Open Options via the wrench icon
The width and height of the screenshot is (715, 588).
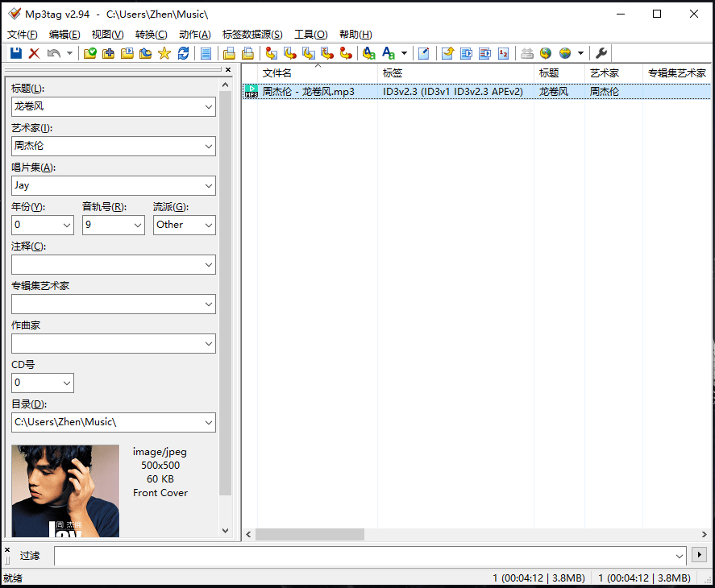tap(601, 53)
